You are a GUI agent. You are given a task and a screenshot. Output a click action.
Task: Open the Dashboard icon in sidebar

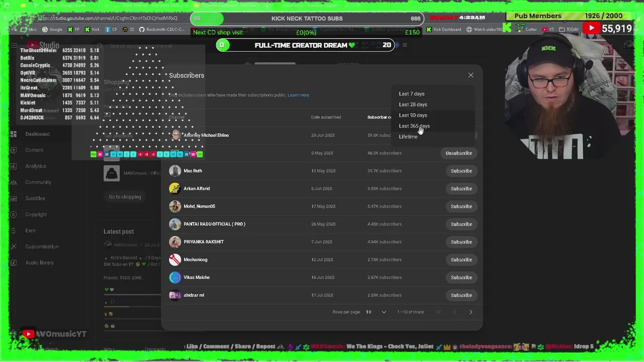(13, 134)
